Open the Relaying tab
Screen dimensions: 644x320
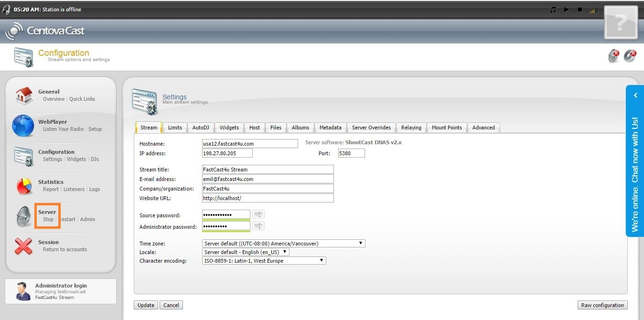(x=411, y=128)
